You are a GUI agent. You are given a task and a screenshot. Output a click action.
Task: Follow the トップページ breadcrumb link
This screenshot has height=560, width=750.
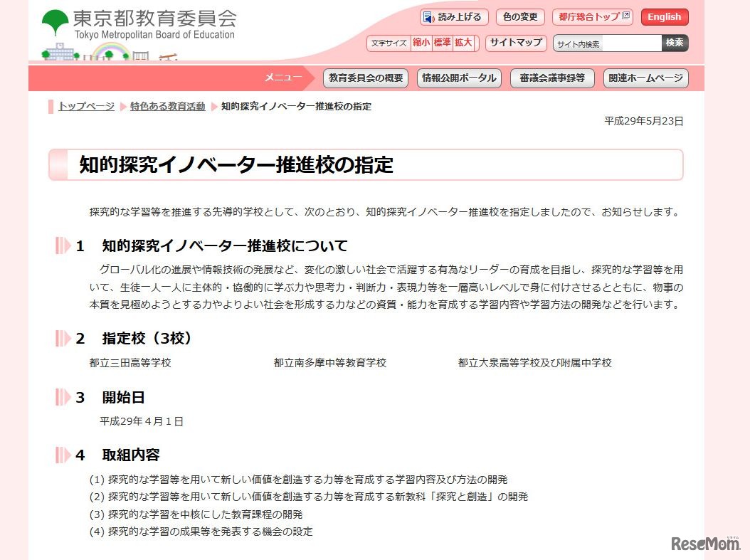[x=85, y=106]
